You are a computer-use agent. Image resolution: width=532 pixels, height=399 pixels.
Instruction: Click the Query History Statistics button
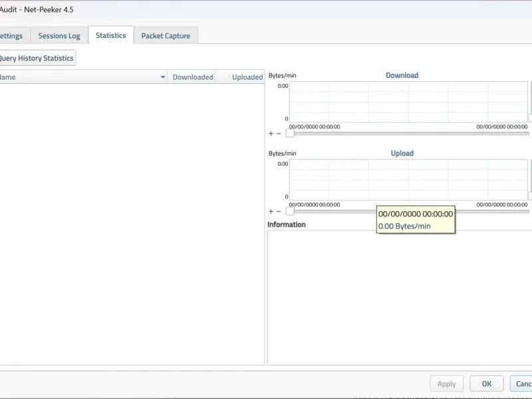pos(37,58)
